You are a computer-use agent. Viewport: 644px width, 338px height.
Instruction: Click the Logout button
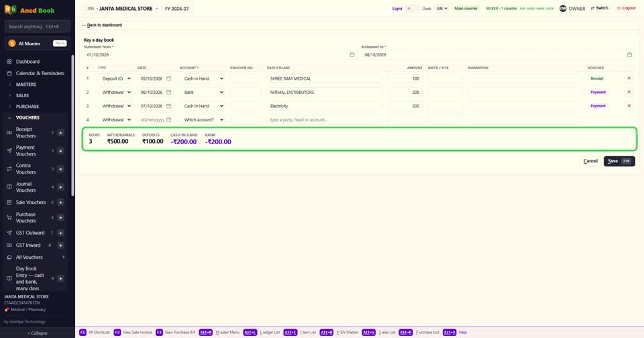(x=627, y=8)
